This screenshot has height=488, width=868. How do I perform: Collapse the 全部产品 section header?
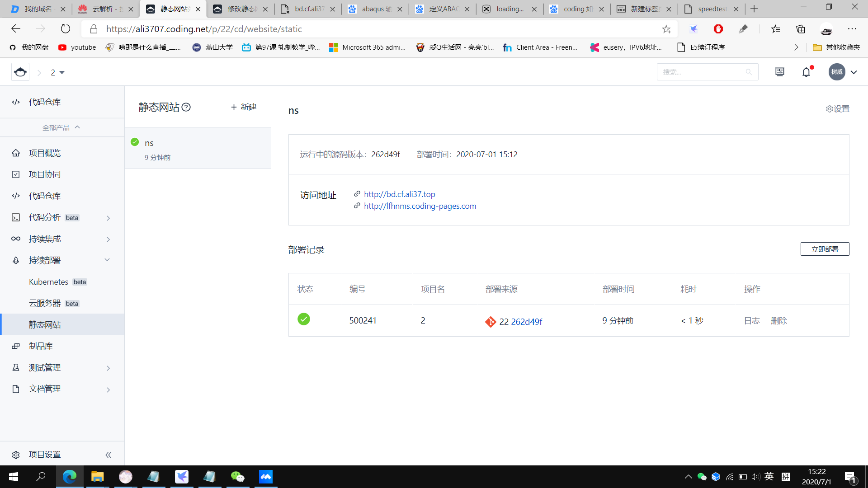(x=61, y=127)
